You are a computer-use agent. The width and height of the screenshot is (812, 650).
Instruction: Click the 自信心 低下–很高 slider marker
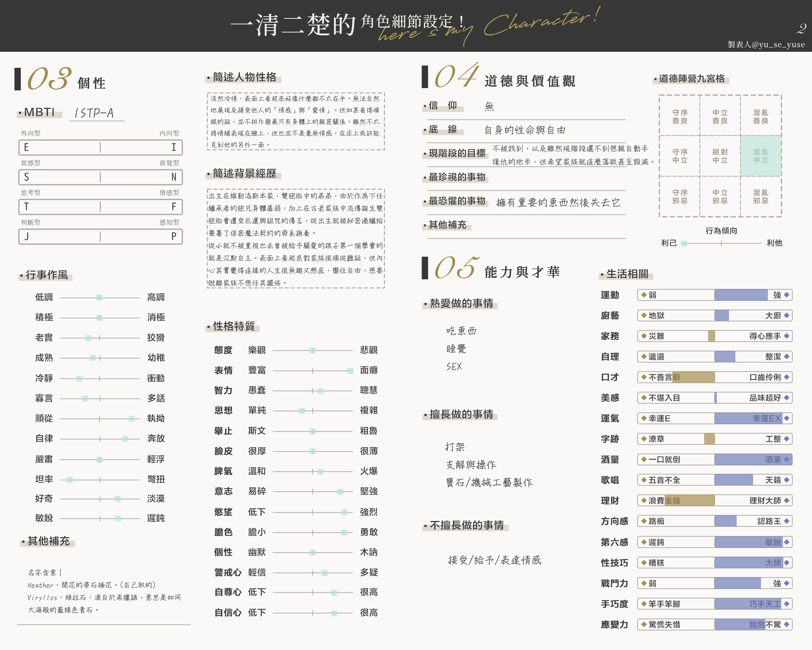[334, 613]
